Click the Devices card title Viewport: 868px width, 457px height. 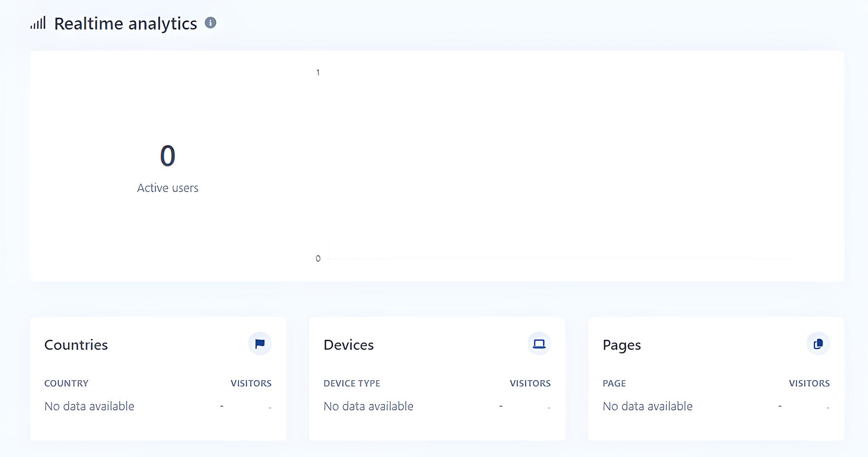tap(348, 345)
